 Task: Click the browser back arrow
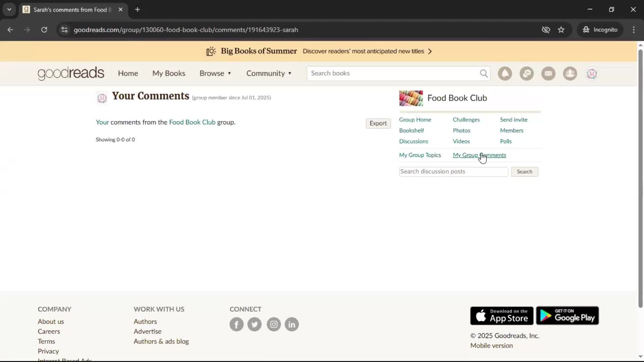(x=10, y=29)
